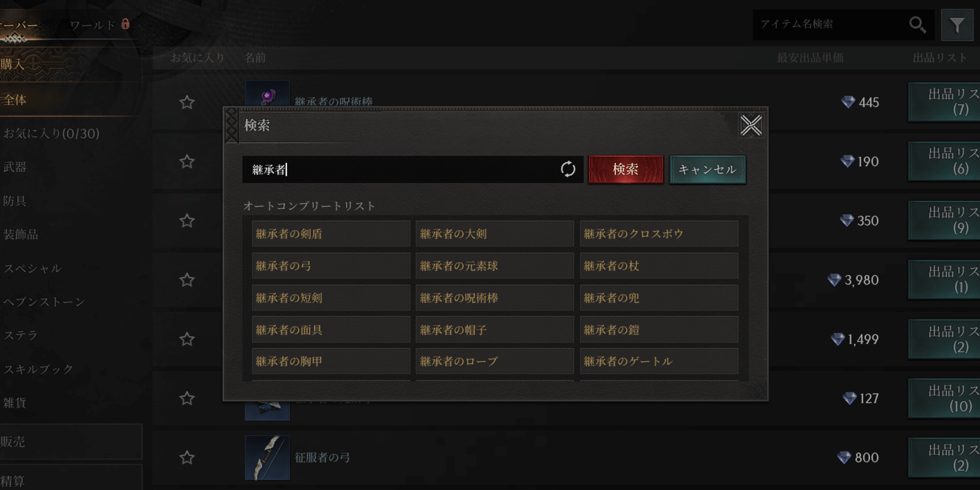This screenshot has width=980, height=490.
Task: Toggle favorite star for 征服者の弓
Action: click(187, 458)
